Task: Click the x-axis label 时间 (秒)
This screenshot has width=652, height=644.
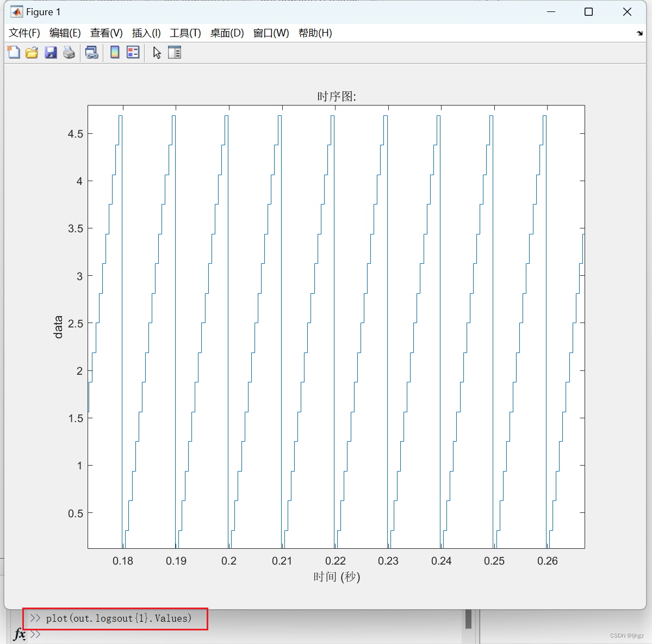Action: [x=337, y=577]
